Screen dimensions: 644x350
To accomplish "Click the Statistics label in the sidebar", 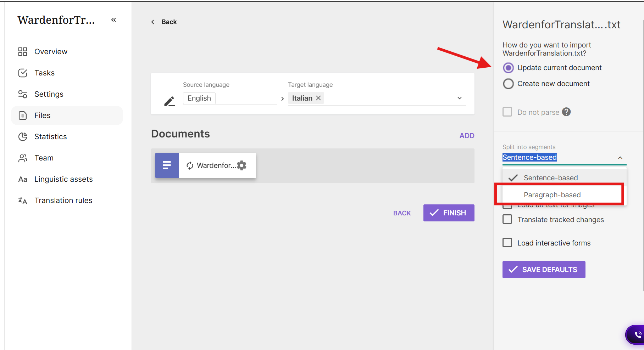I will click(51, 137).
